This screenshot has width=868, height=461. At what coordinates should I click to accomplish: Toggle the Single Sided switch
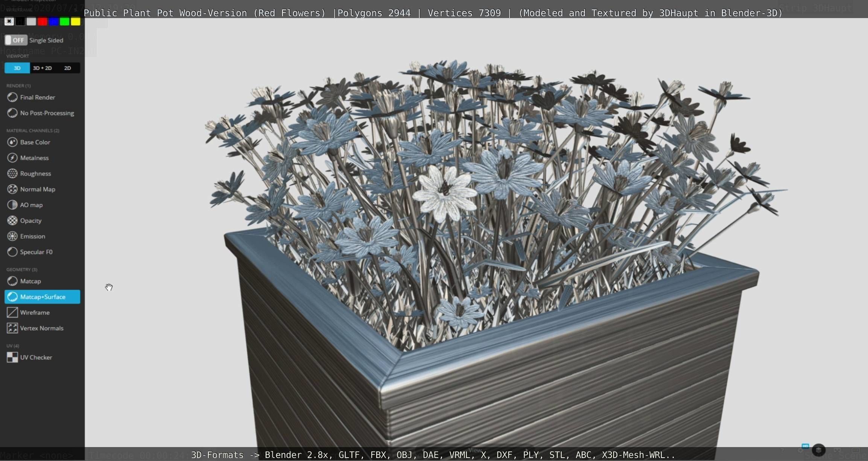point(16,40)
